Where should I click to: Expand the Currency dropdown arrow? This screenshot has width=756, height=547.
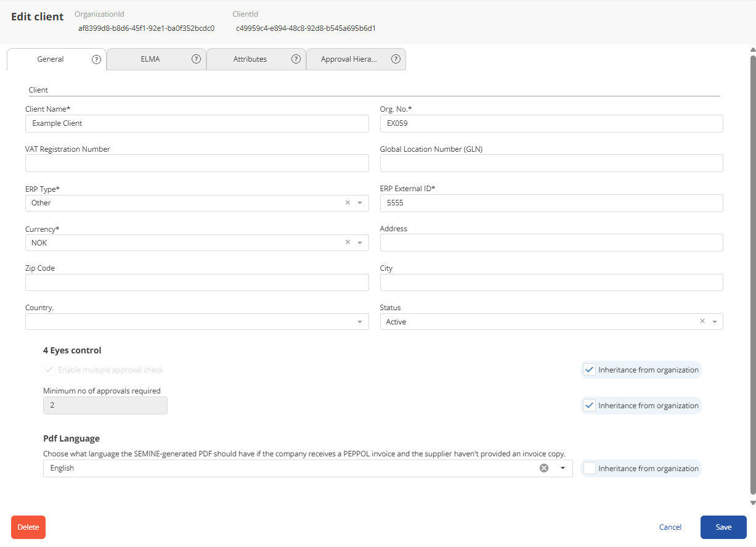click(360, 242)
